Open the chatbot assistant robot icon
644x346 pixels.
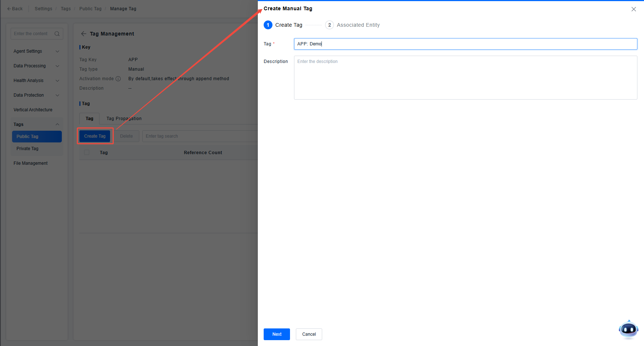click(628, 329)
